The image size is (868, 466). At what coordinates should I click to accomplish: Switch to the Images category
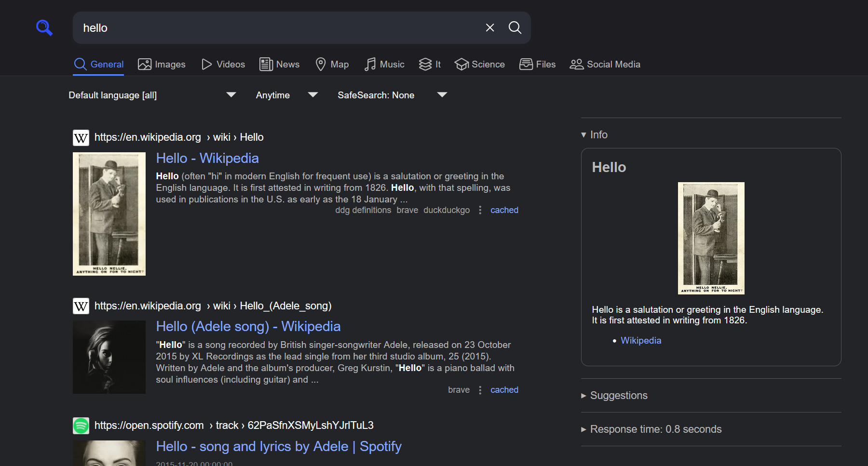(162, 64)
